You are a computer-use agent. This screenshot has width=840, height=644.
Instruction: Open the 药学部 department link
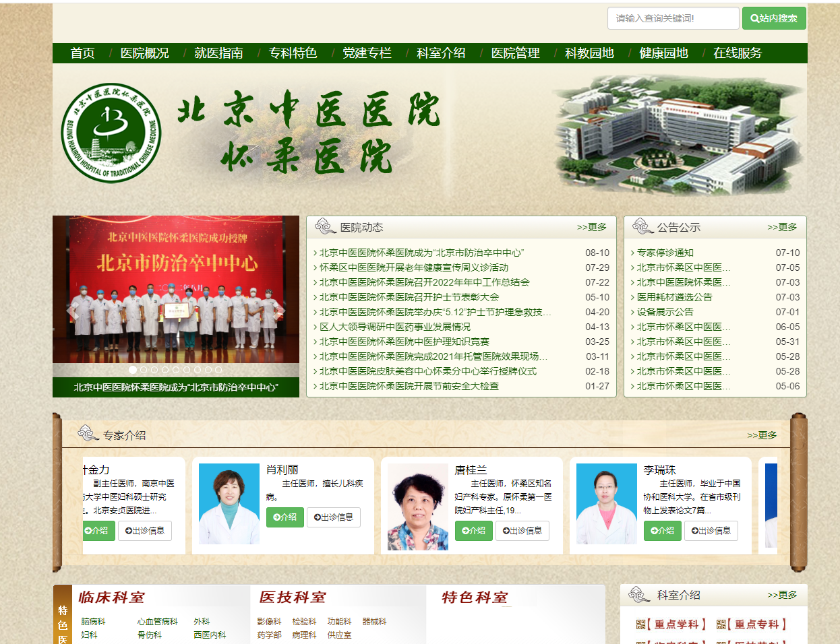click(x=269, y=635)
